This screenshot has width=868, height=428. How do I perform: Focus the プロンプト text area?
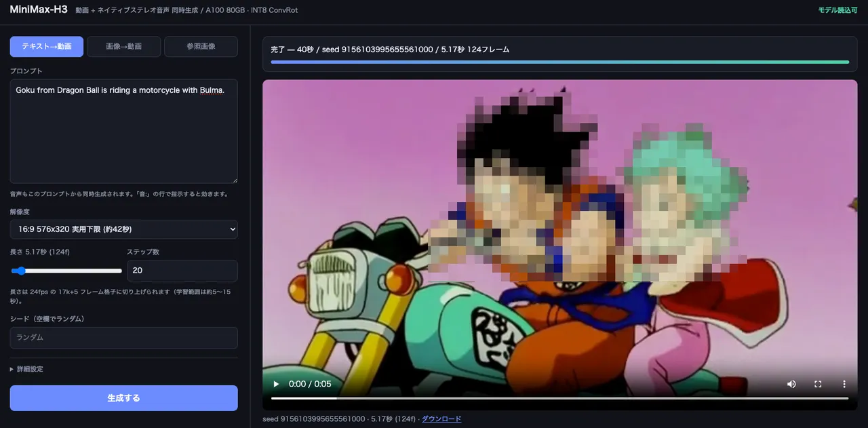[124, 131]
